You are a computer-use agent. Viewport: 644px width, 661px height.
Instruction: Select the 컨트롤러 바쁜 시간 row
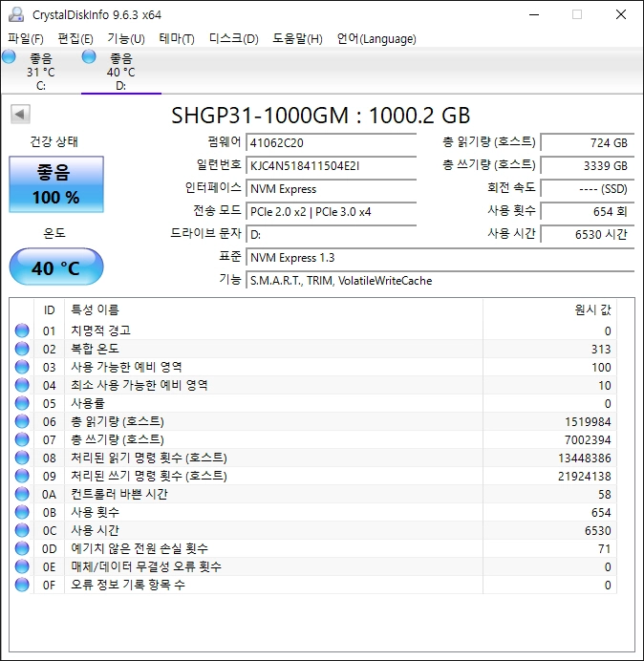pos(313,494)
